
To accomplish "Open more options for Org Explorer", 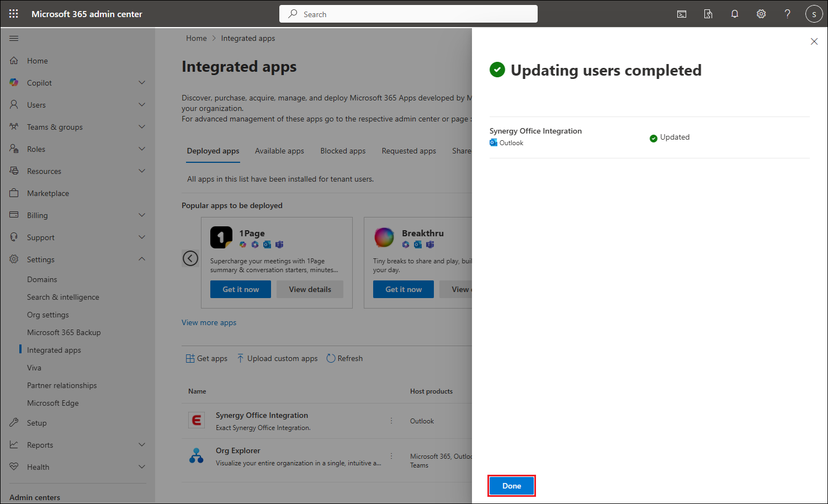I will tap(391, 456).
